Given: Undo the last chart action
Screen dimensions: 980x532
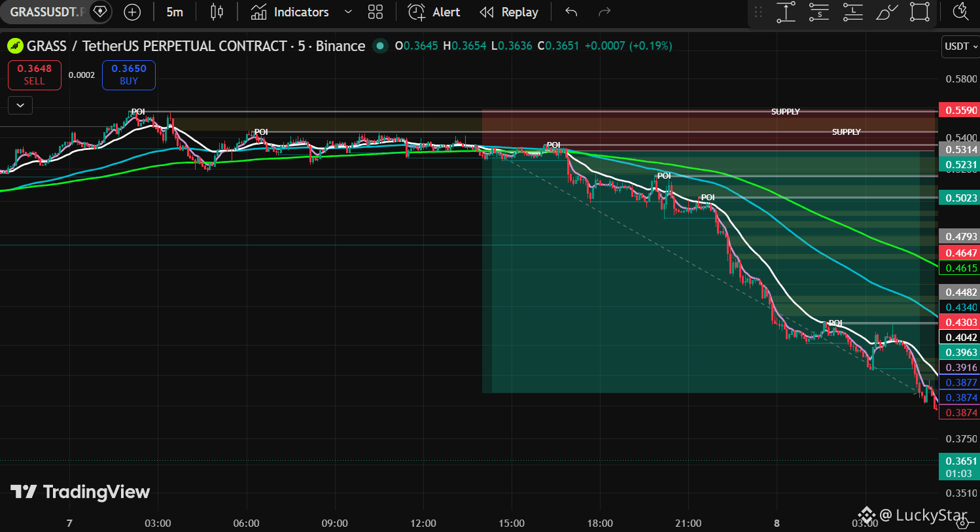Looking at the screenshot, I should (x=571, y=12).
